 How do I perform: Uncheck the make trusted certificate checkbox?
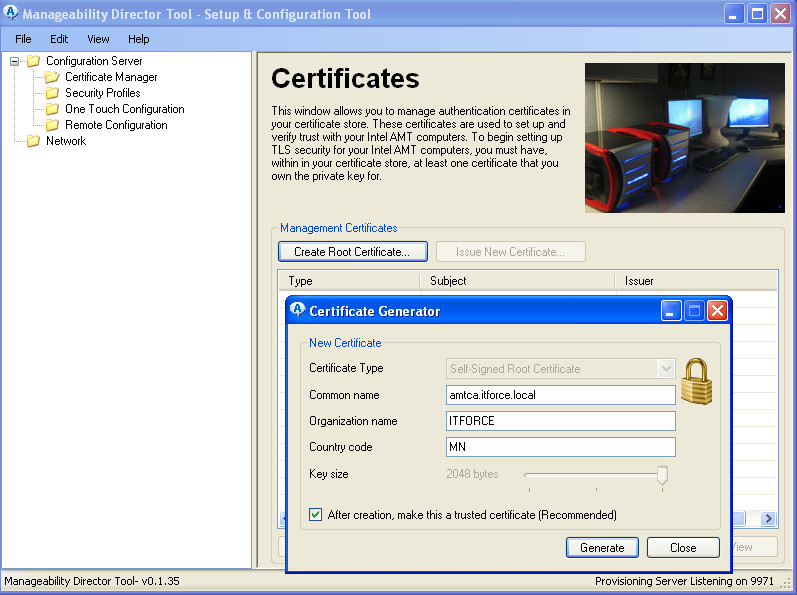click(x=315, y=514)
